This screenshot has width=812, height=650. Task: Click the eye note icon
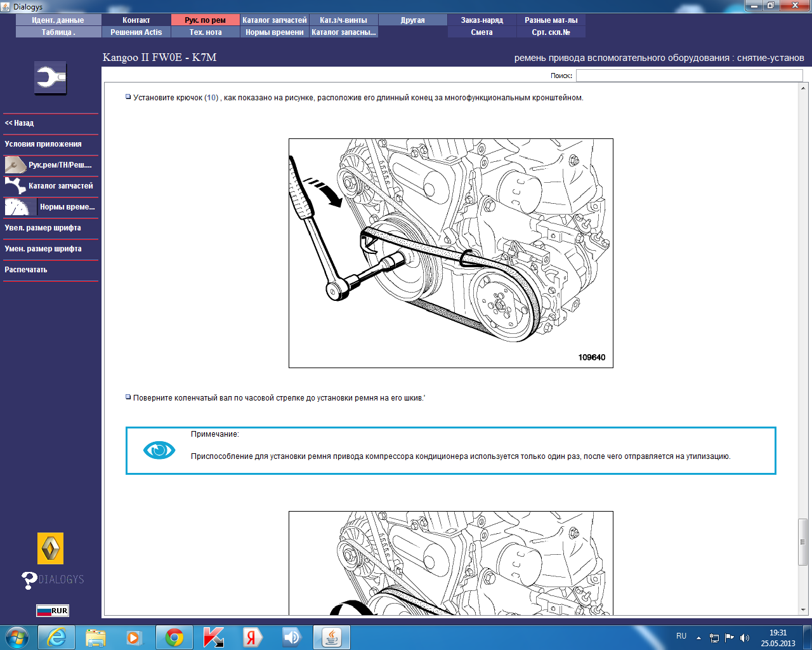click(159, 451)
